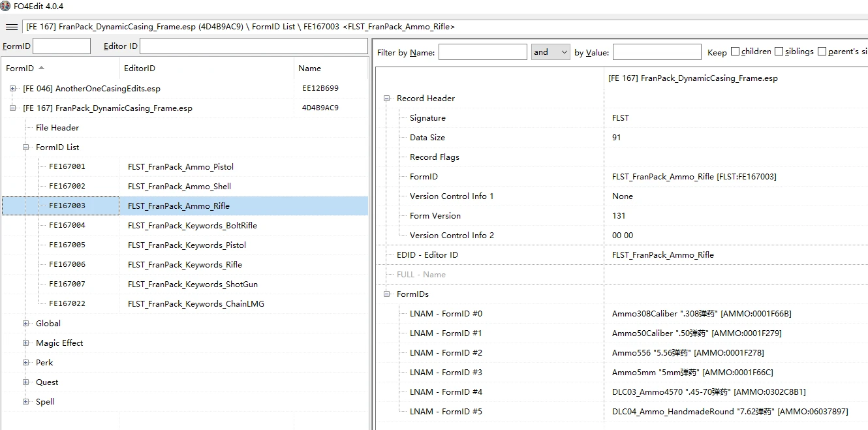Select the FranPack_DynamicCasing_Frame.esp row in left tree

point(185,108)
